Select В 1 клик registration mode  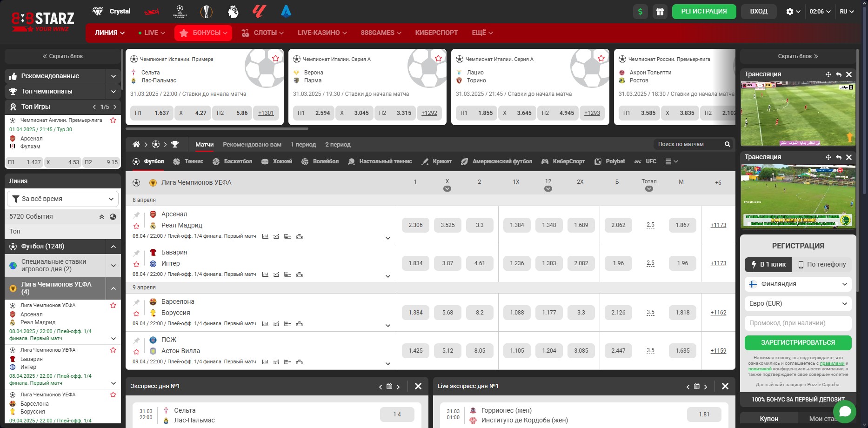pos(768,264)
